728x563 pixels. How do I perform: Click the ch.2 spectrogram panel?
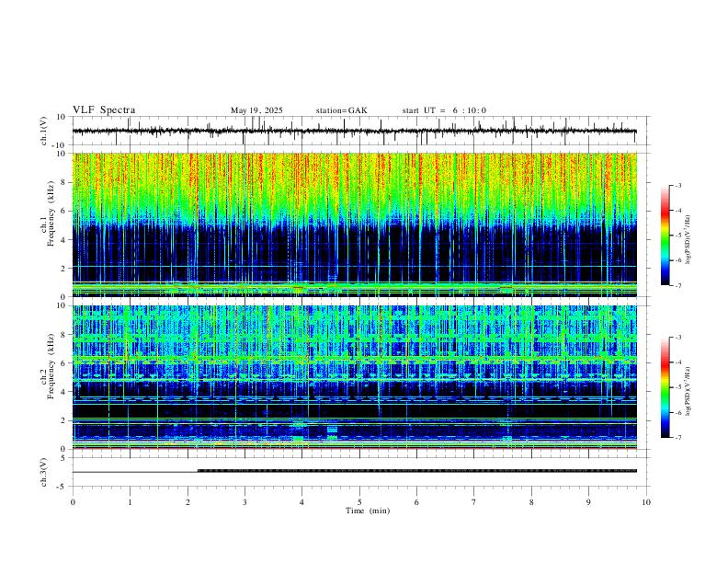point(354,377)
